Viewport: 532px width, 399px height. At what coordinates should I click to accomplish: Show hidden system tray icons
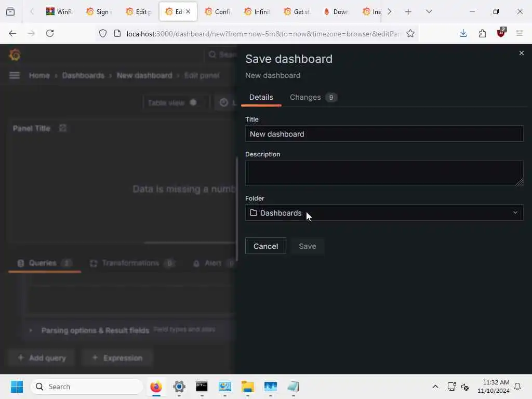pyautogui.click(x=435, y=387)
